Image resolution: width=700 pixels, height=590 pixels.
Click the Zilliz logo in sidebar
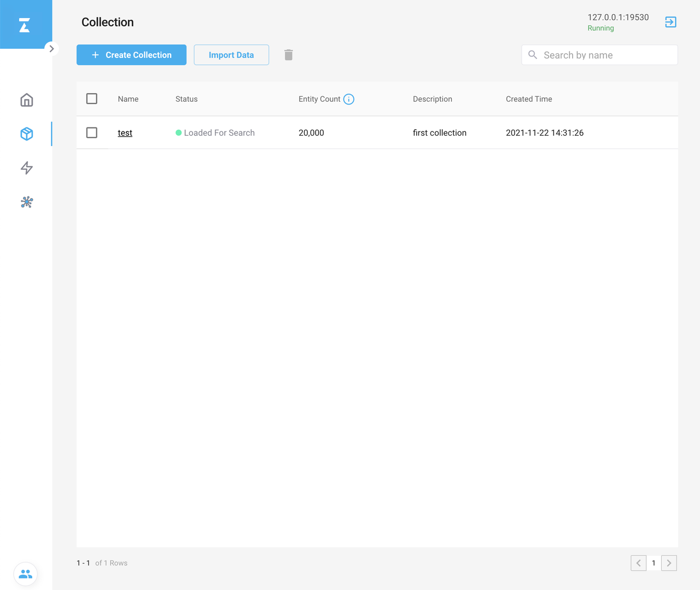(25, 25)
